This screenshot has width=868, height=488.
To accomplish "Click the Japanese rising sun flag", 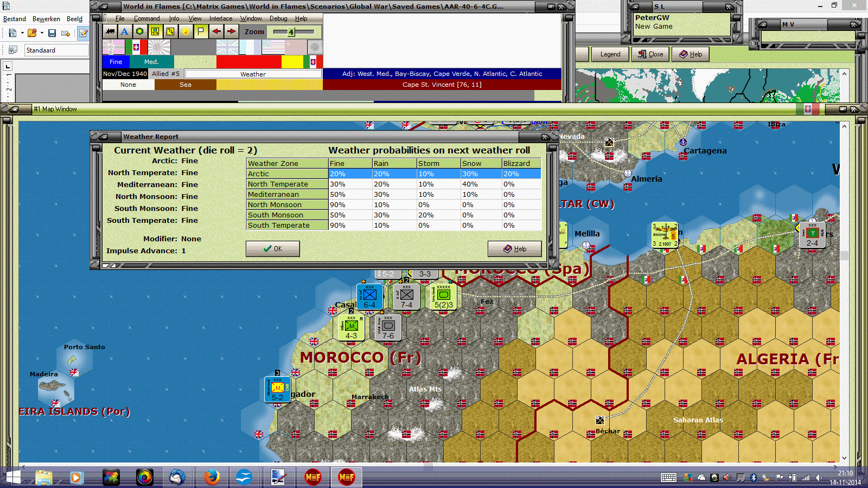I will [x=159, y=47].
